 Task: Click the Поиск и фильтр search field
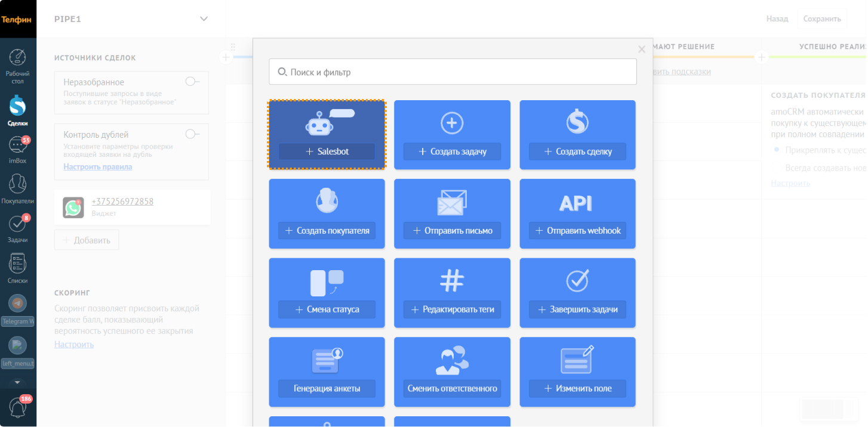(453, 72)
